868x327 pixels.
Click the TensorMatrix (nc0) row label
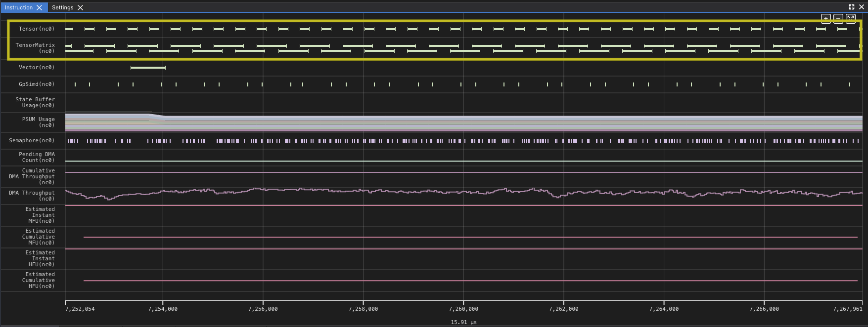[35, 48]
